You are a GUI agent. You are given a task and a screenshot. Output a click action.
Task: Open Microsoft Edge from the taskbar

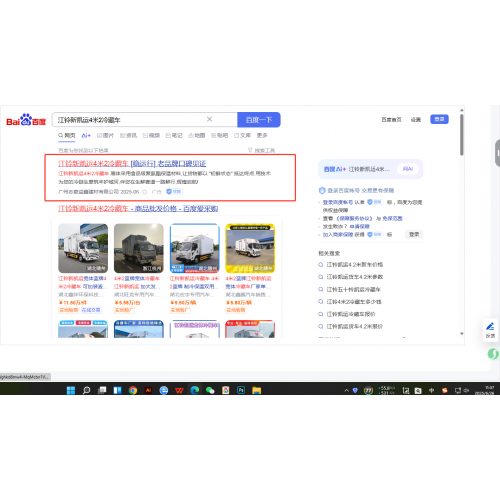coord(195,390)
